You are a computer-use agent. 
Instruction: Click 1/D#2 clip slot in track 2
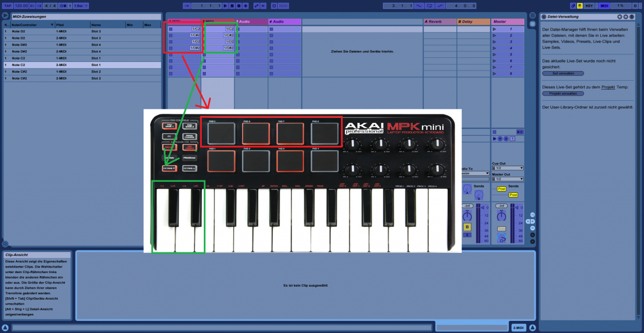click(218, 48)
